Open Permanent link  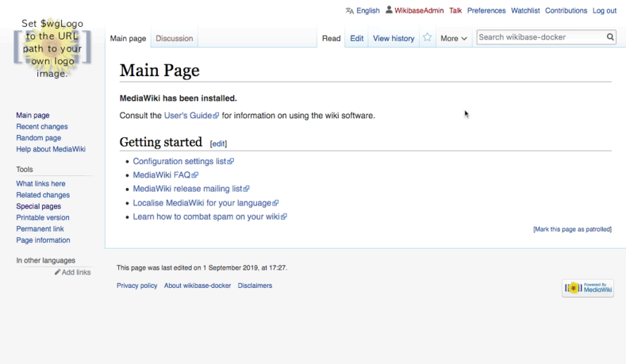pyautogui.click(x=40, y=229)
